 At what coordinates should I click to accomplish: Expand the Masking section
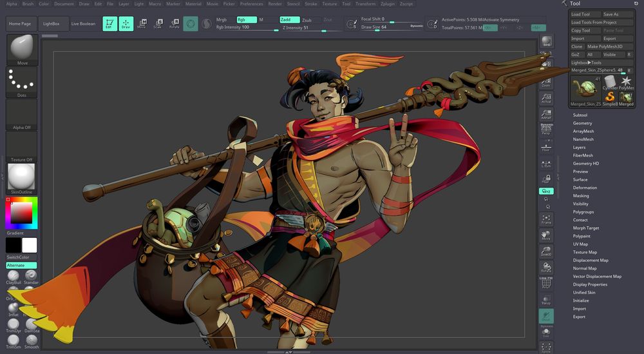(581, 196)
